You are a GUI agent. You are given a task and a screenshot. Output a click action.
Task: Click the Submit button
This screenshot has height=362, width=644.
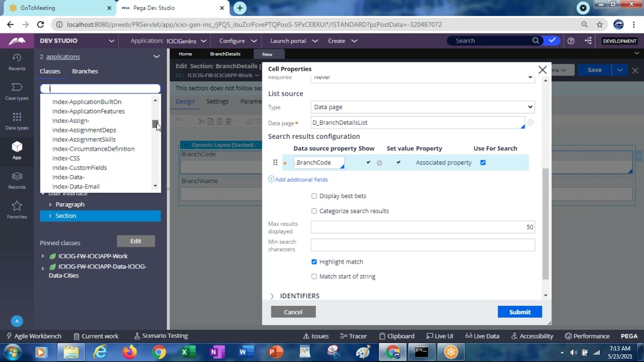tap(520, 312)
